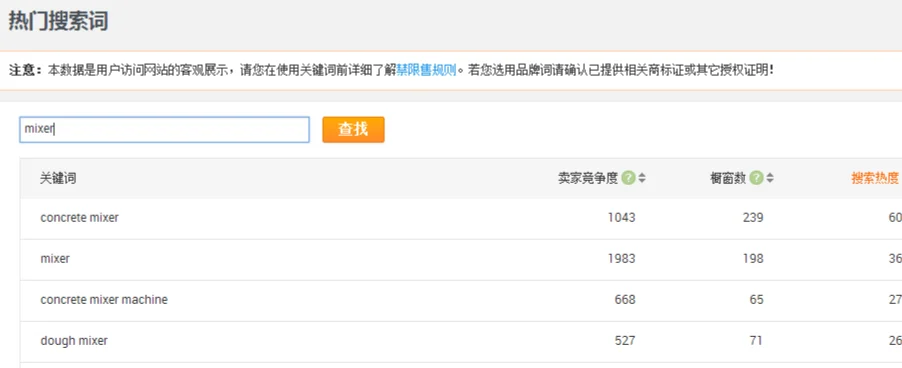Click the 热门搜索词 page heading
This screenshot has width=902, height=368.
tap(58, 21)
